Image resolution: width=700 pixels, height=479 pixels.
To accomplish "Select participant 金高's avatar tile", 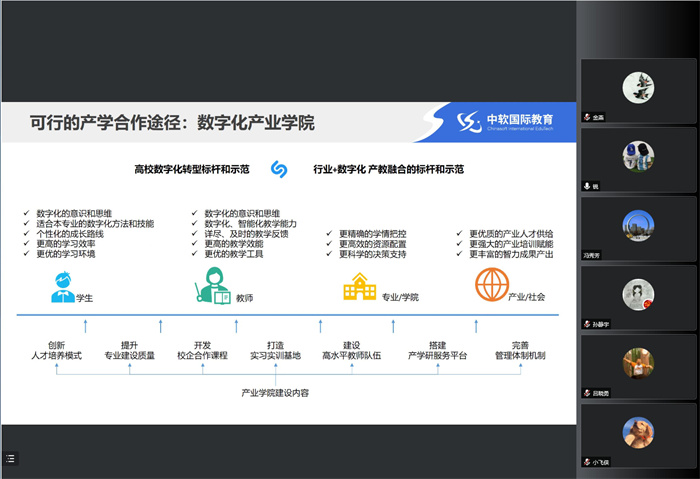I will coord(638,87).
